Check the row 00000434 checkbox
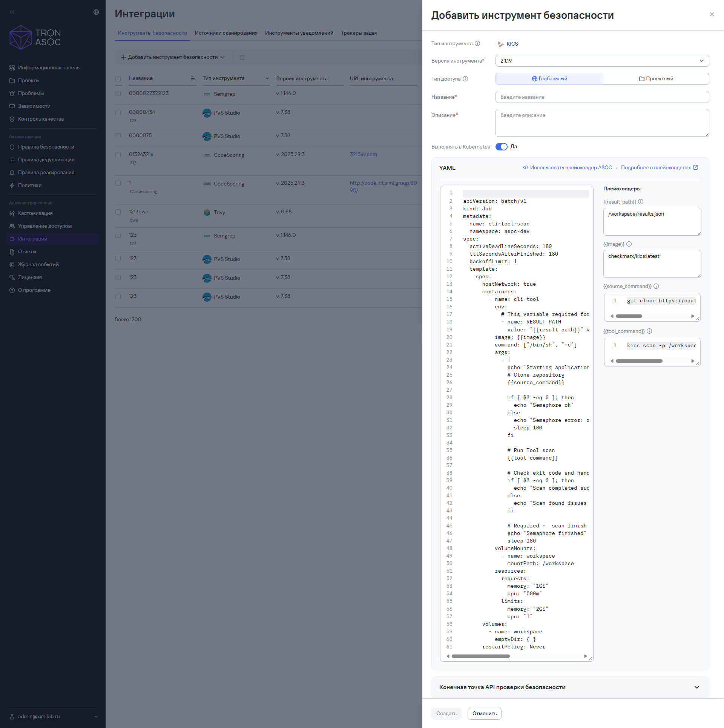The width and height of the screenshot is (724, 728). (118, 112)
